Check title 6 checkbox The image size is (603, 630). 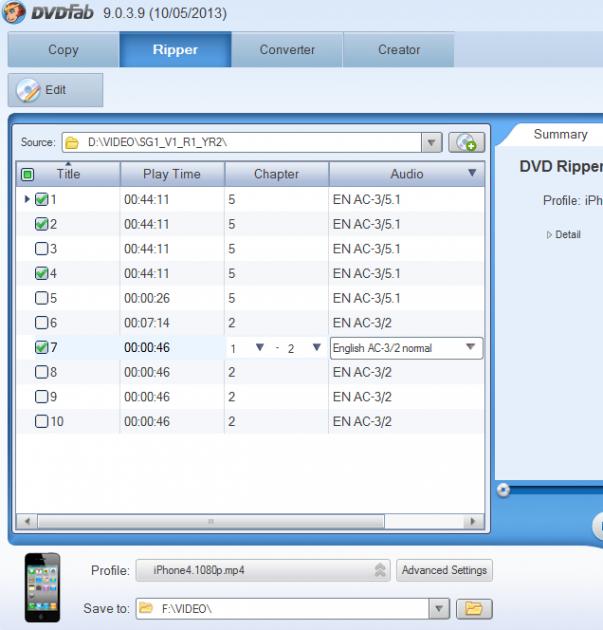41,323
